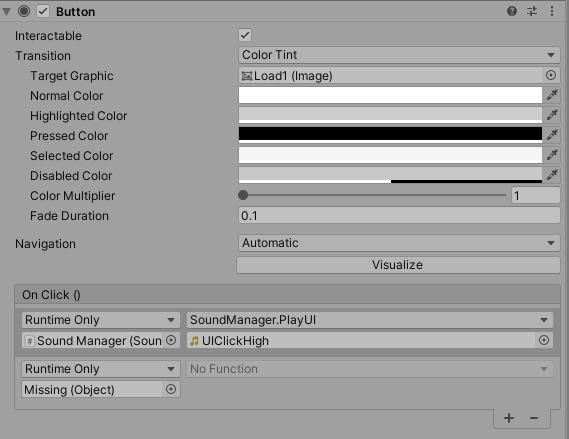
Task: Click the Visualize button
Action: 398,265
